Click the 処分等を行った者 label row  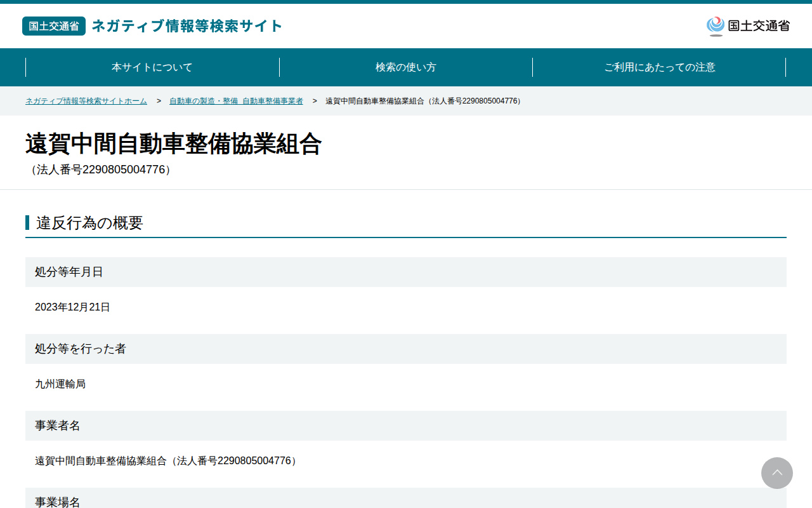click(x=406, y=349)
